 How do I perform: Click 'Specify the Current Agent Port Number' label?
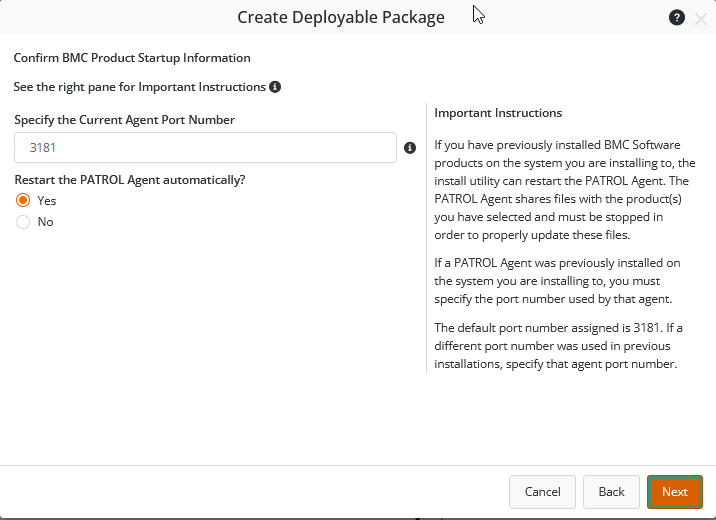125,120
